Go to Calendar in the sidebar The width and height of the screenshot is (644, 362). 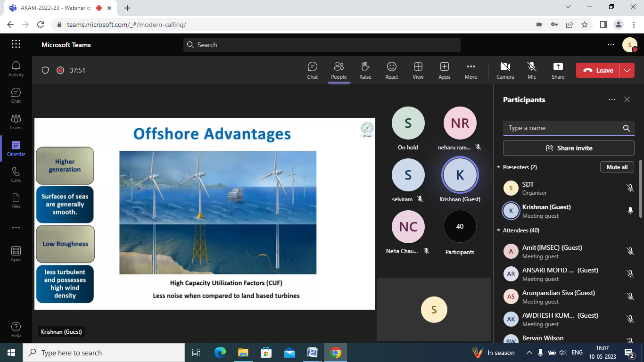(x=16, y=148)
